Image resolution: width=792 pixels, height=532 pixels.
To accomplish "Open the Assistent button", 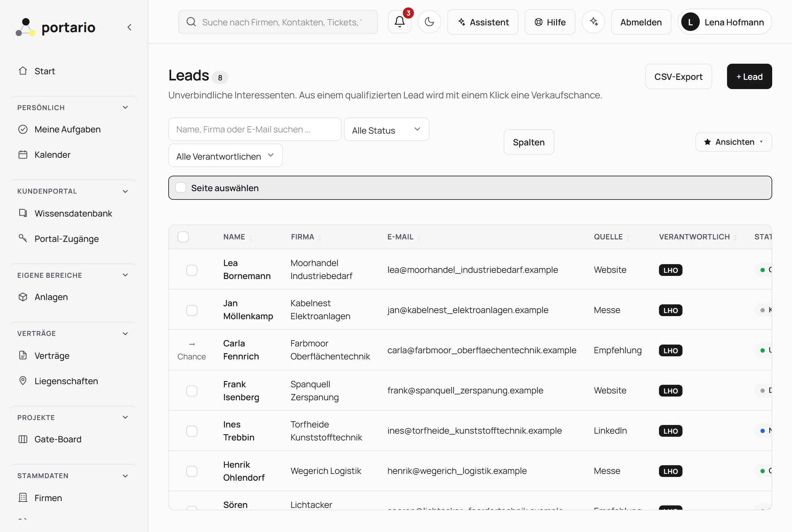I will (483, 22).
